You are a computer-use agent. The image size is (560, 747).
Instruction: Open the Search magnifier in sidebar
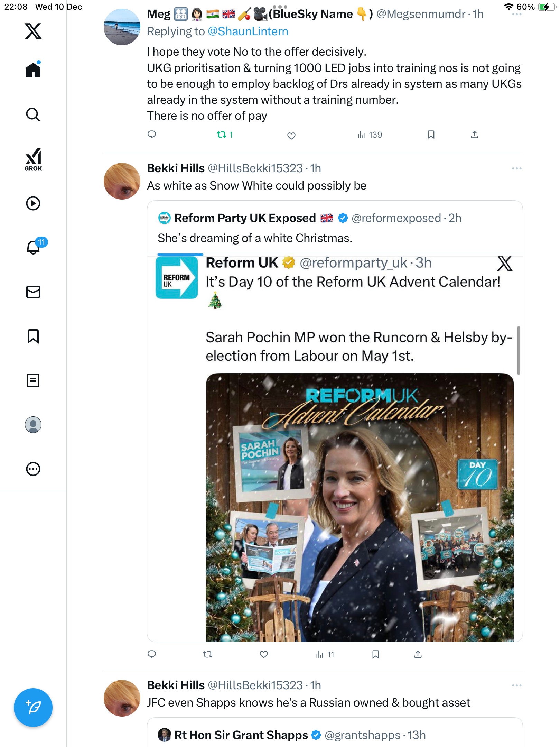click(33, 114)
